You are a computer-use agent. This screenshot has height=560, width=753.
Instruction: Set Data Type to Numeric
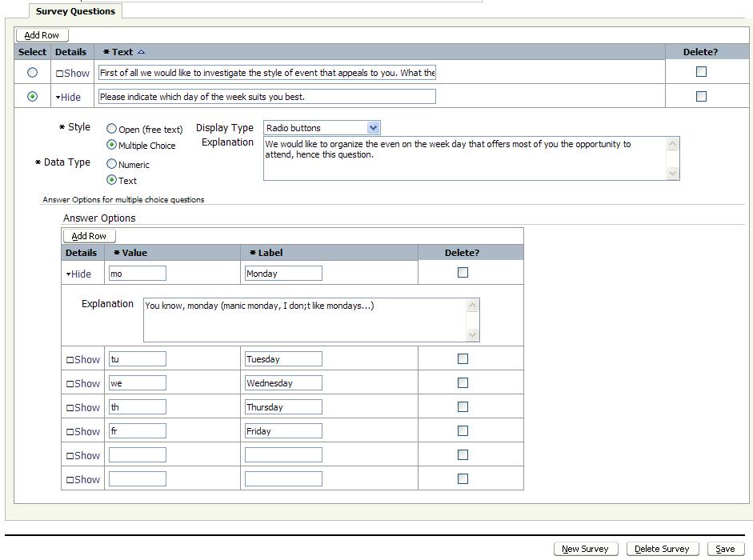click(112, 164)
